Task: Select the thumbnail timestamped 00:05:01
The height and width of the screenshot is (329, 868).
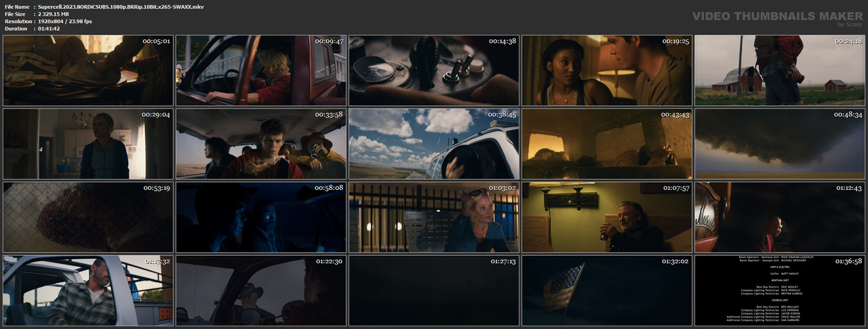Action: point(88,70)
